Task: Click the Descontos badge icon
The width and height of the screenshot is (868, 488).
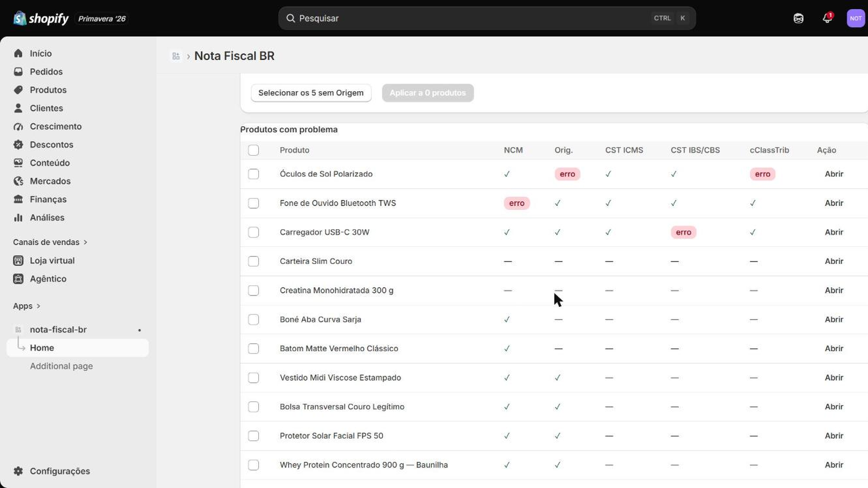Action: pos(18,145)
